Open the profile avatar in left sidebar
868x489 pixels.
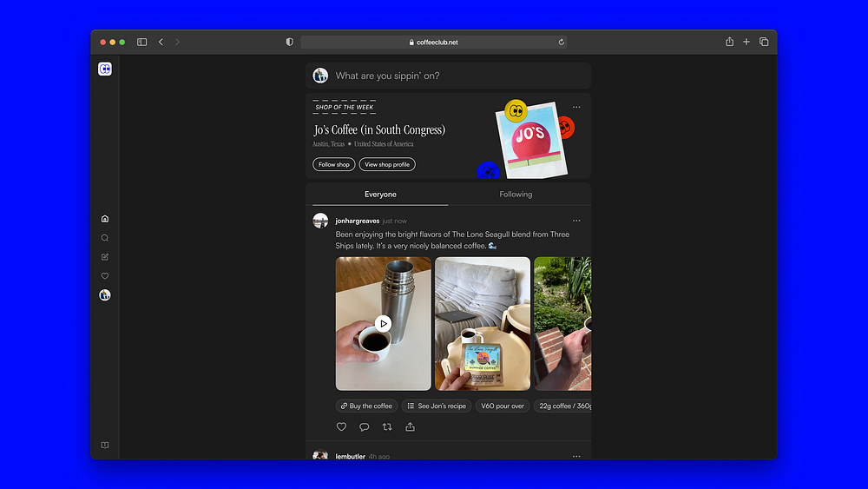105,295
